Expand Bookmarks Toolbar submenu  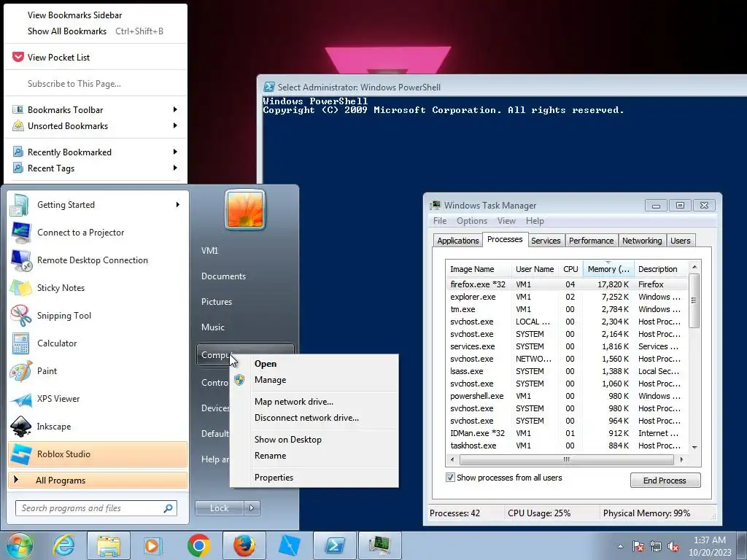click(175, 109)
